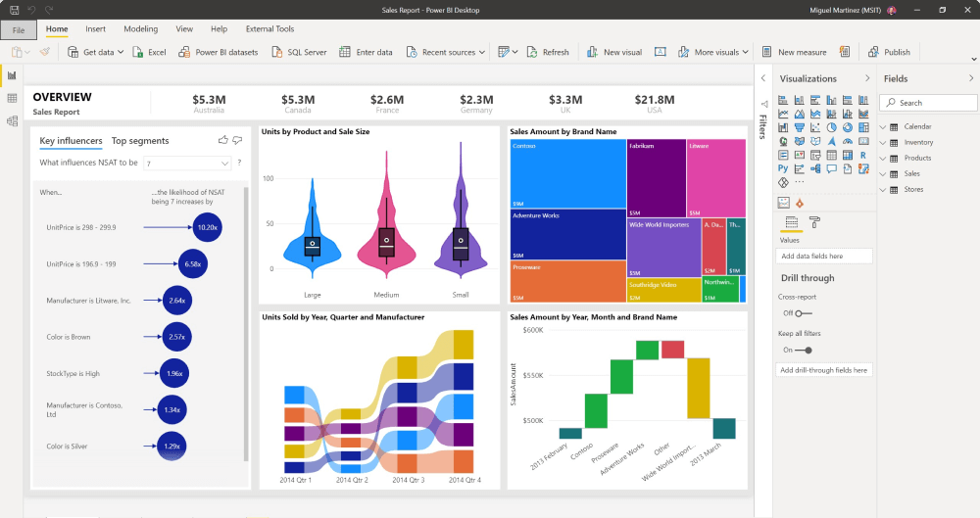
Task: Select the Matrix visual icon
Action: tap(848, 155)
